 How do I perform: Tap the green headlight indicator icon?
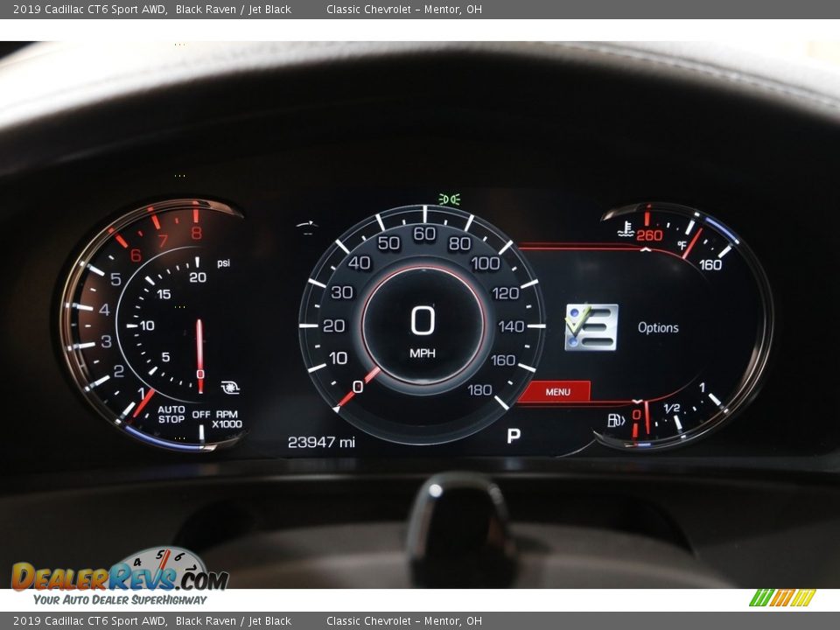(449, 199)
